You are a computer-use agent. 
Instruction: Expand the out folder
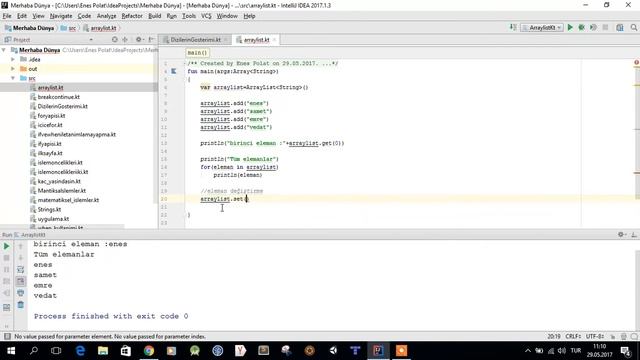[x=13, y=69]
